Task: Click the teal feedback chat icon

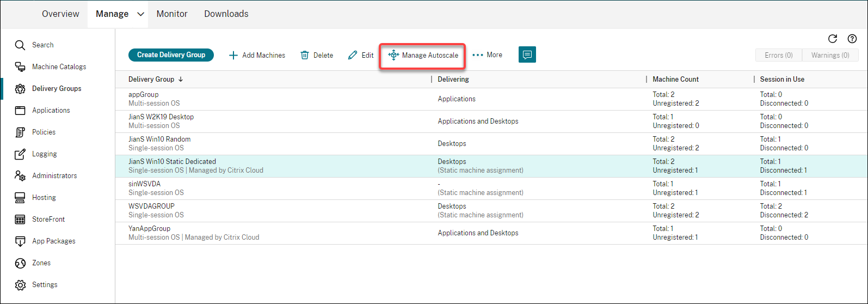Action: tap(527, 54)
